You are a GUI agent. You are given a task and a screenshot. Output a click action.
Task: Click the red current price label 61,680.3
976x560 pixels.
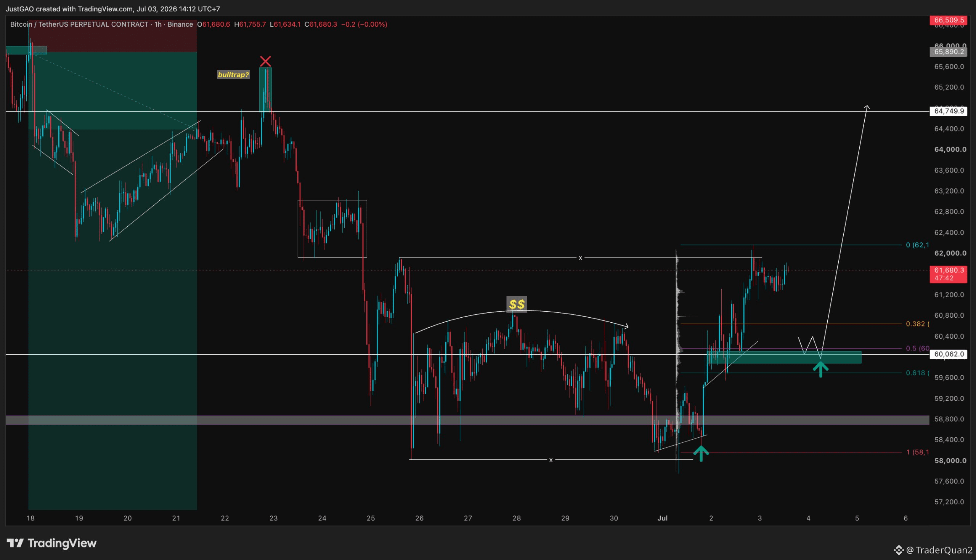[x=948, y=270]
